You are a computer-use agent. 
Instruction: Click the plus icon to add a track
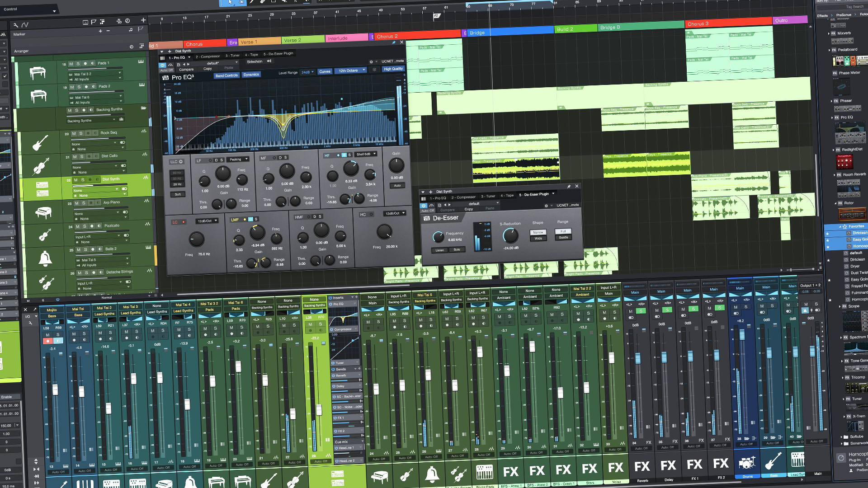tap(143, 20)
